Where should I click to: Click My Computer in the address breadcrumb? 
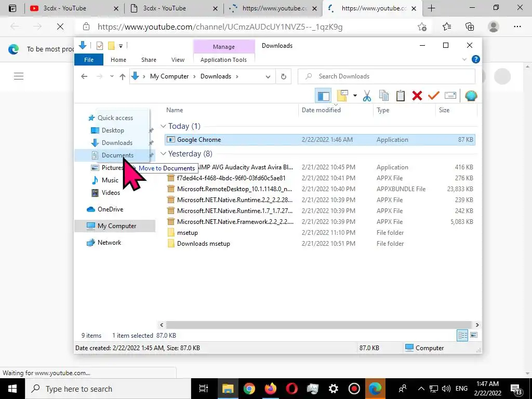pos(169,76)
